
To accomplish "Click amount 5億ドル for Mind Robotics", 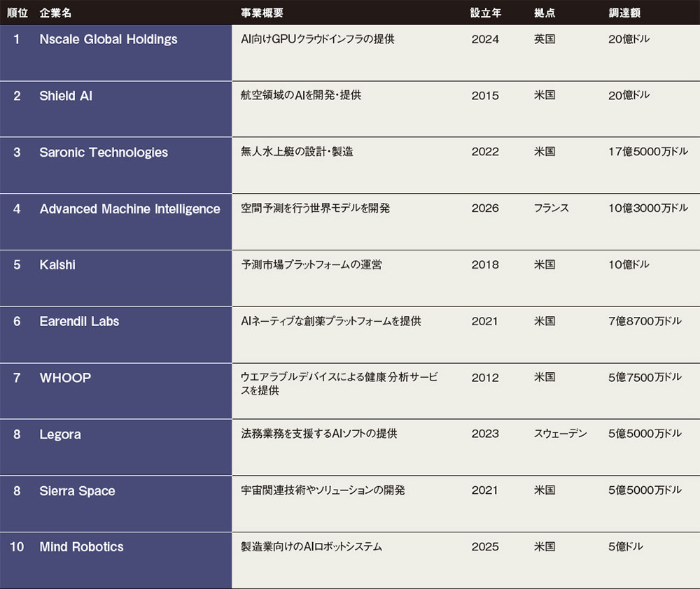I will [625, 546].
